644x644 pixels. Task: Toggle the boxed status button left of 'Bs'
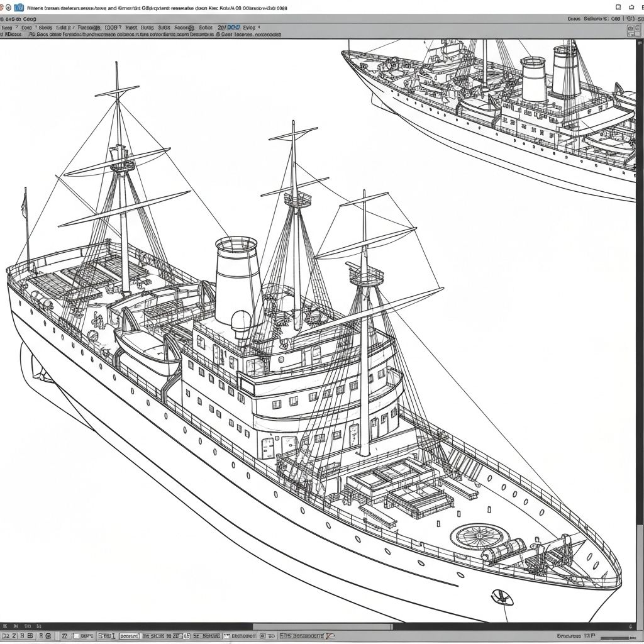[x=129, y=636]
